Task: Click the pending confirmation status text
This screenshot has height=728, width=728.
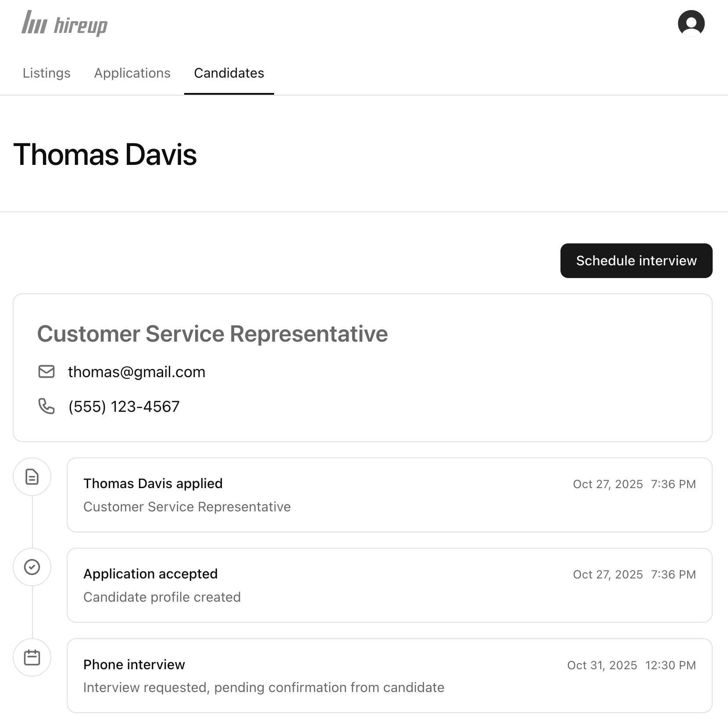Action: [264, 687]
